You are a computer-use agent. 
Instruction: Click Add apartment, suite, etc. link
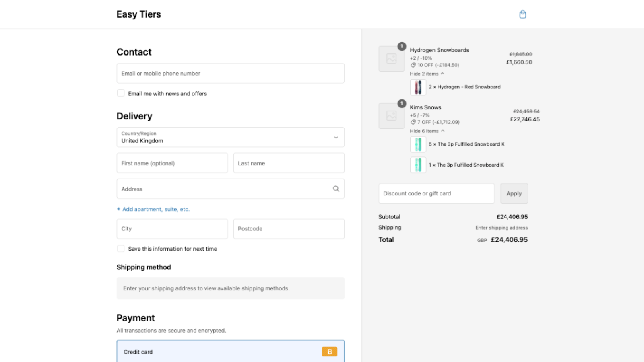[x=153, y=209]
